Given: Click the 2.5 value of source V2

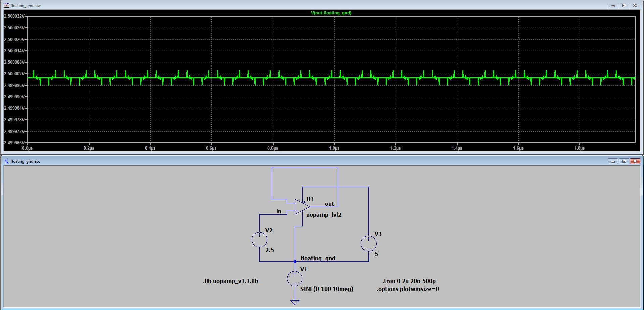Looking at the screenshot, I should tap(269, 250).
